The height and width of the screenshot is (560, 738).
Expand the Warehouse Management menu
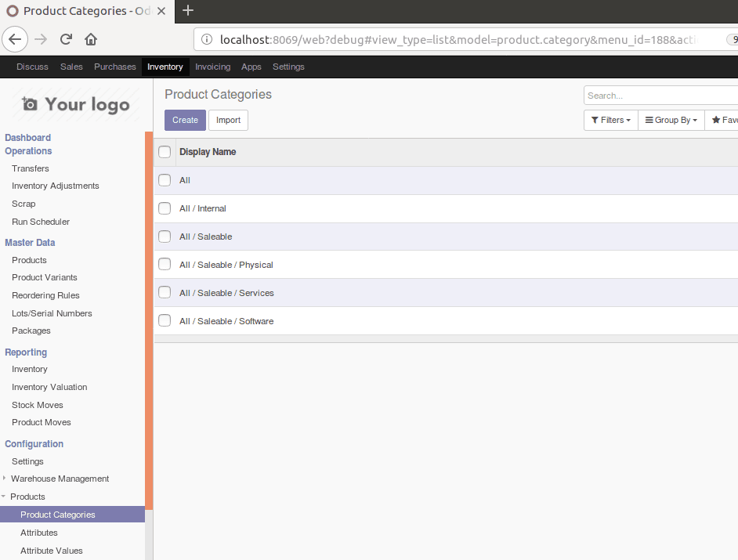(x=60, y=479)
